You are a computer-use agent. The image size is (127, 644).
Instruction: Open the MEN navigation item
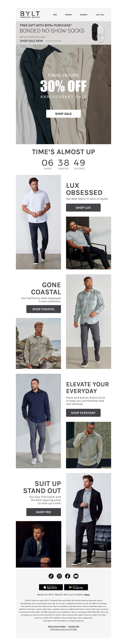tap(55, 15)
